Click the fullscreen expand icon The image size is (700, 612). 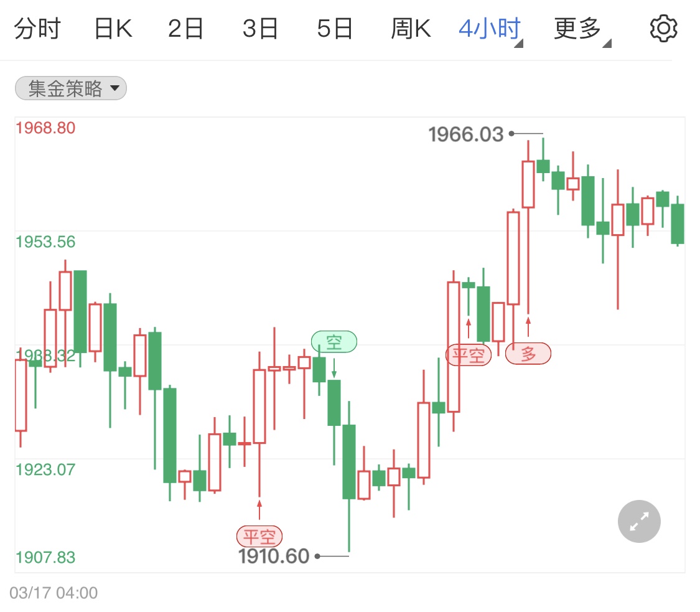[639, 521]
